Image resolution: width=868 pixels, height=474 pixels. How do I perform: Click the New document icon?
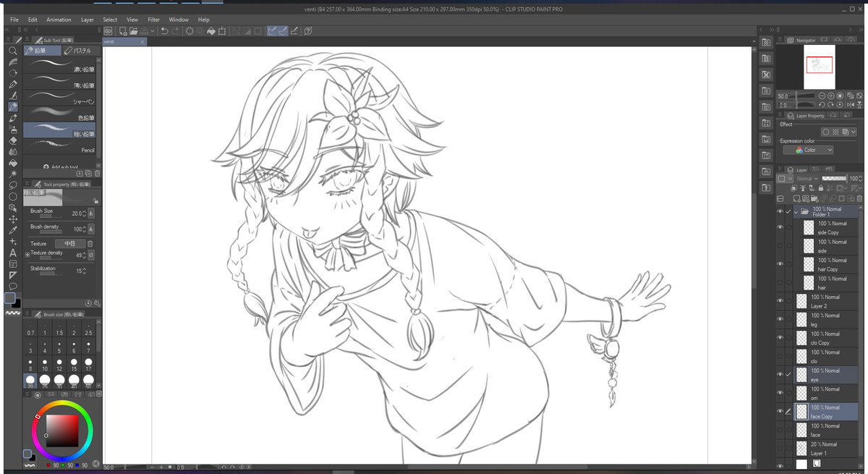coord(123,31)
